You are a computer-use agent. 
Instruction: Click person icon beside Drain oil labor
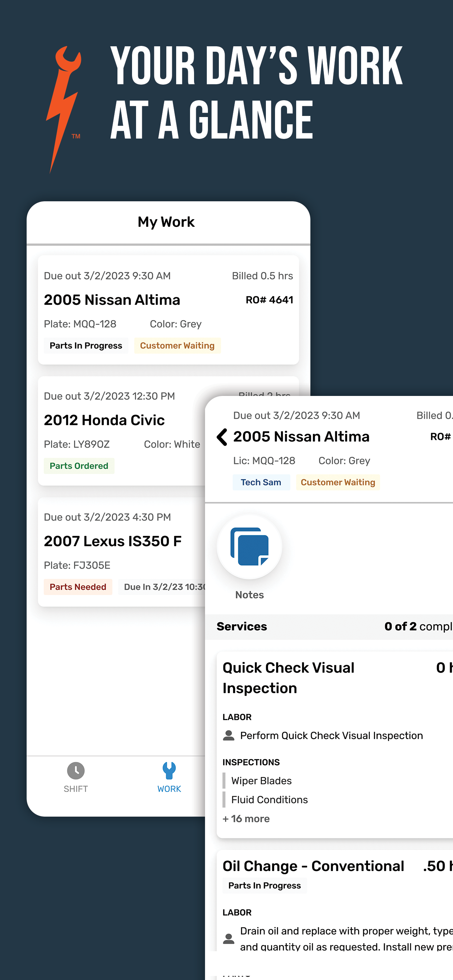click(228, 938)
